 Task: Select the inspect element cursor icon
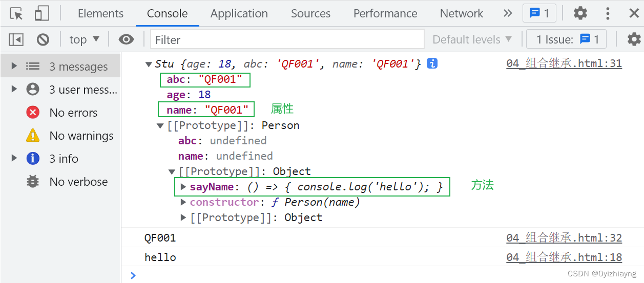click(x=16, y=13)
